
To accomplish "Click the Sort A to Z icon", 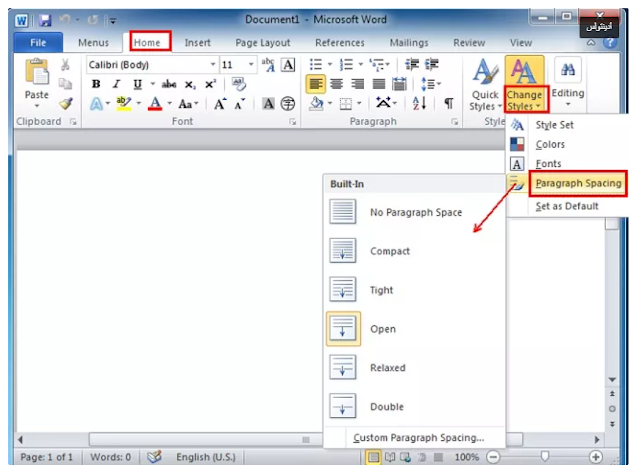I will click(x=419, y=104).
